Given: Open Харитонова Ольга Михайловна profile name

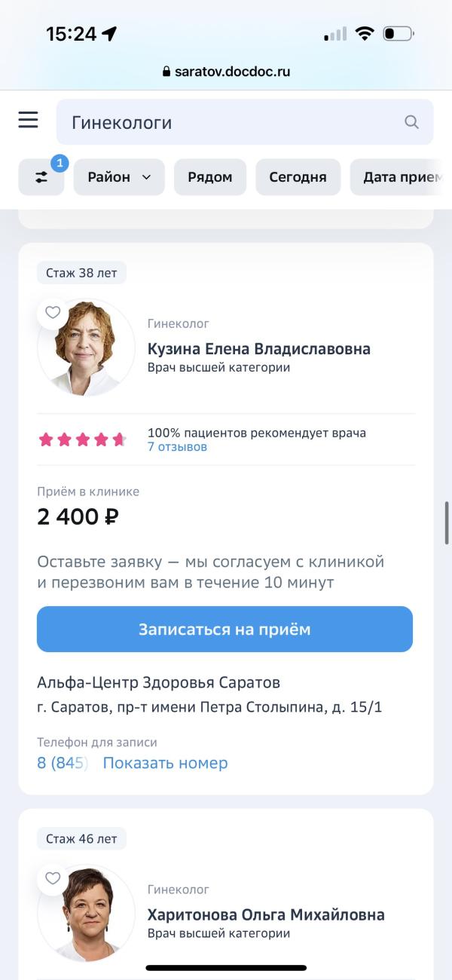Looking at the screenshot, I should tap(266, 915).
